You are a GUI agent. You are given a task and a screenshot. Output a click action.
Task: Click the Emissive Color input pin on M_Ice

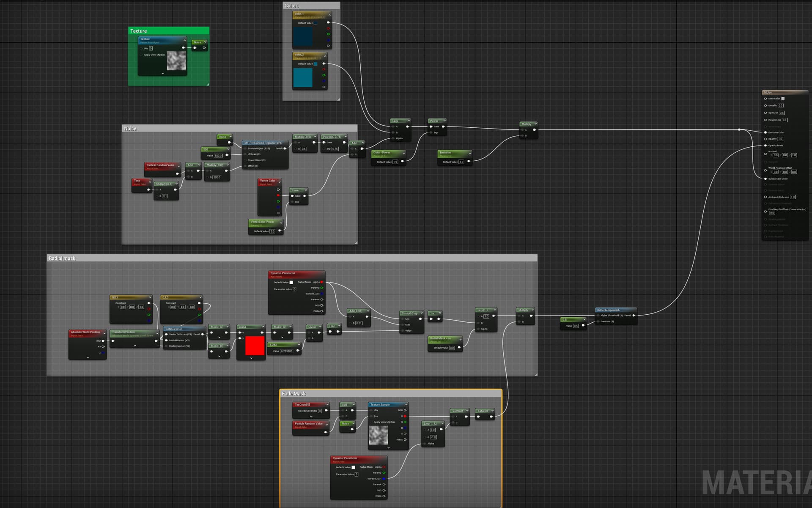tap(765, 132)
